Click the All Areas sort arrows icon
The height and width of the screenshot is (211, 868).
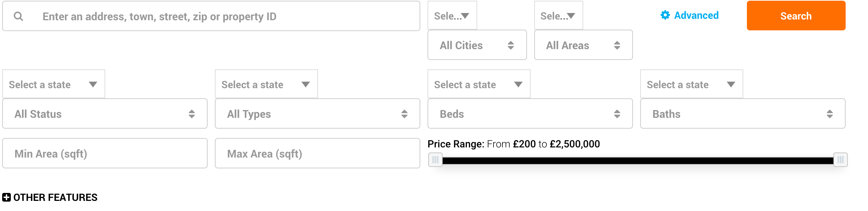click(617, 45)
